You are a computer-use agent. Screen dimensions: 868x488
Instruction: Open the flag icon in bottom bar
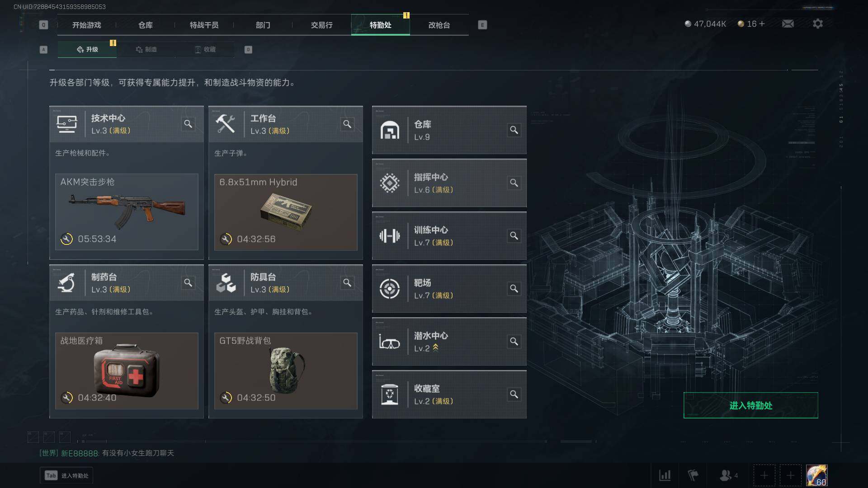click(x=693, y=475)
